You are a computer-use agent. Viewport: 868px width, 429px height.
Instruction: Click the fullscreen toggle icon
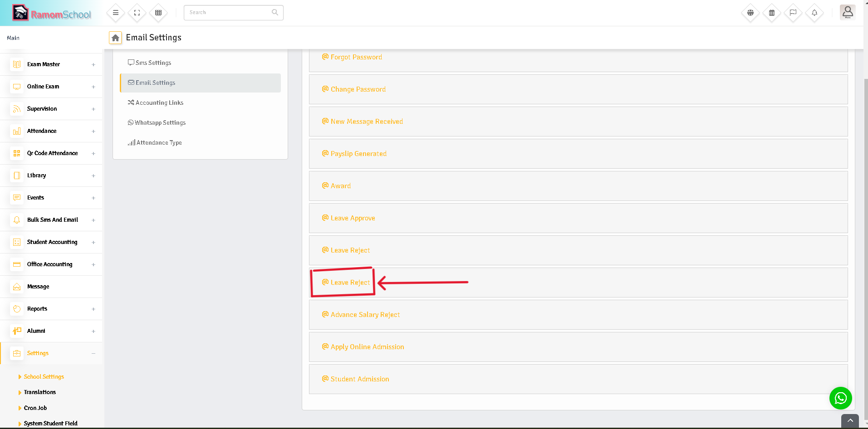pyautogui.click(x=137, y=13)
